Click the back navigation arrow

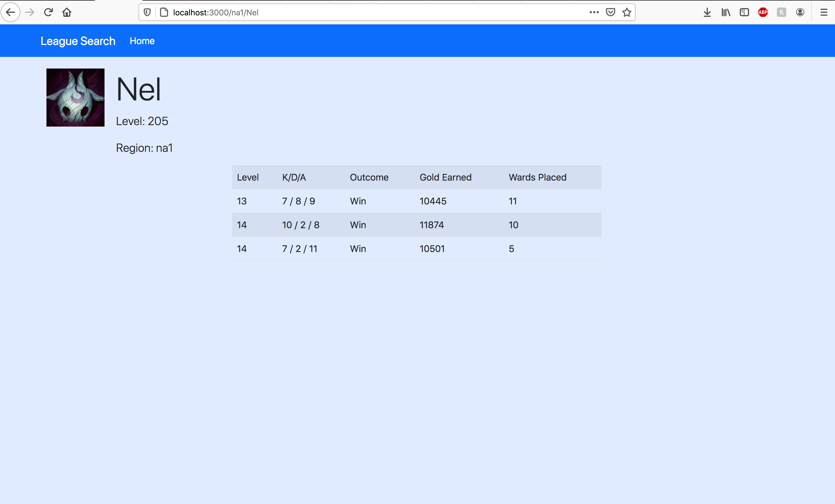point(10,12)
